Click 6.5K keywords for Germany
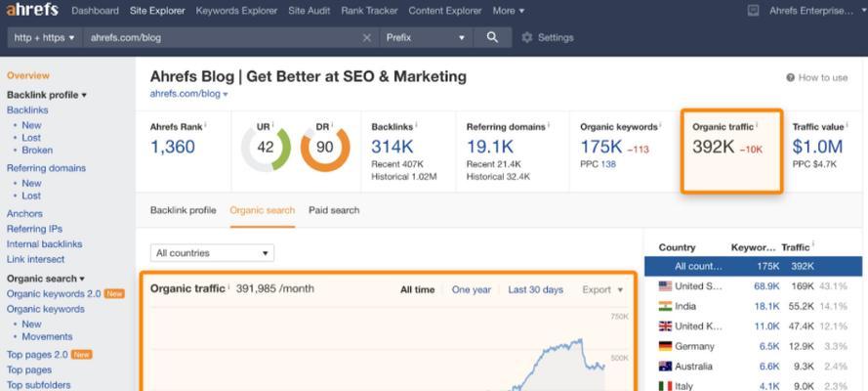The width and height of the screenshot is (868, 391). (x=769, y=346)
